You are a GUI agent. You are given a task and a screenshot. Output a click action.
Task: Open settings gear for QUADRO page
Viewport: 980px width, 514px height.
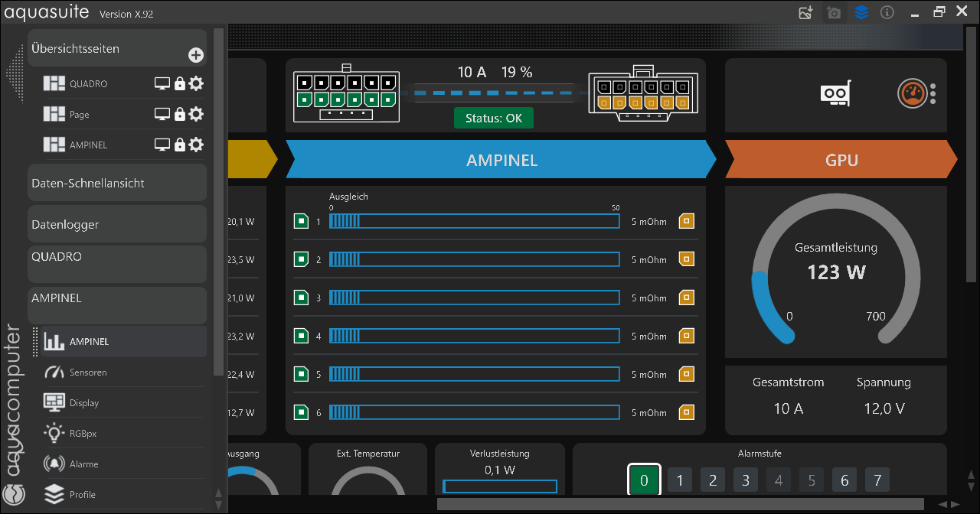click(196, 83)
